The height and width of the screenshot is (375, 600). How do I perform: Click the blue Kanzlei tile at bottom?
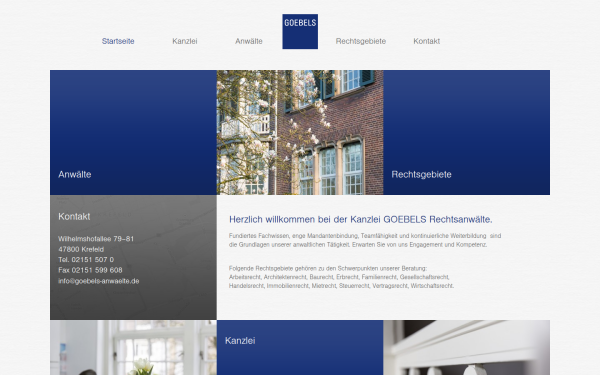pos(300,347)
